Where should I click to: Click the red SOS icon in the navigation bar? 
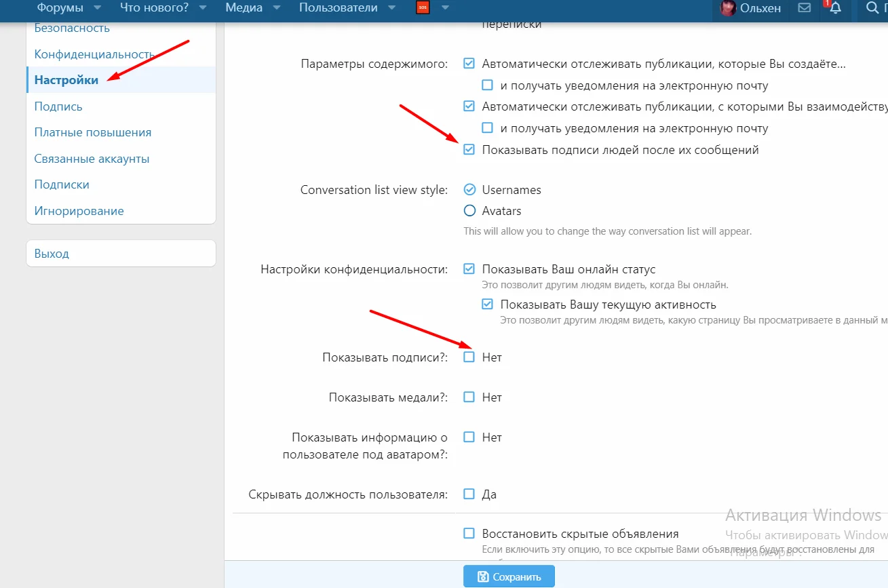[423, 8]
